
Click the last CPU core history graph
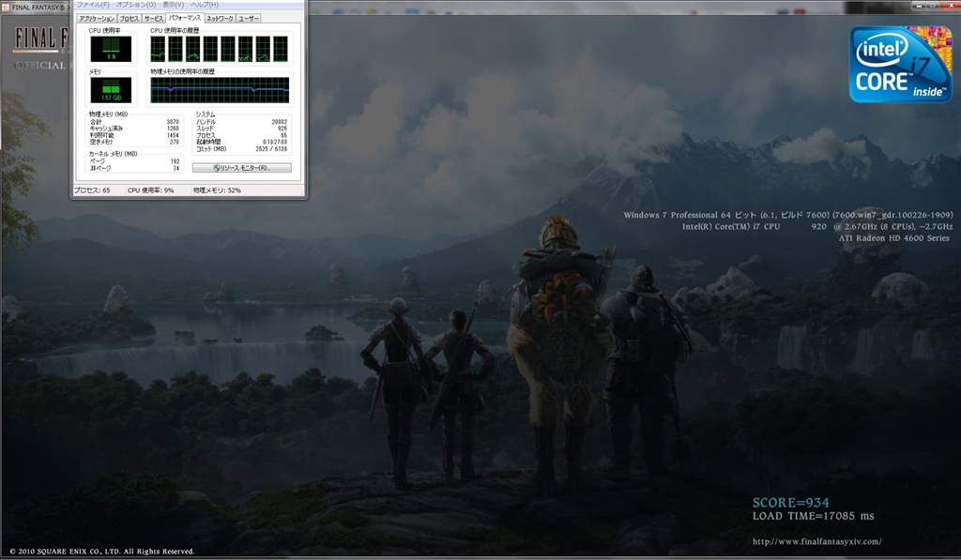281,49
